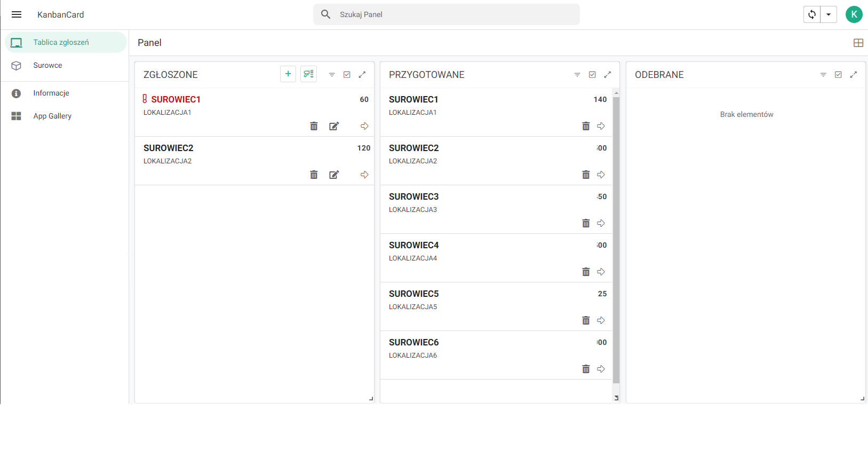The image size is (868, 473).
Task: Move SUROWIEC1 in ZGŁOSZONE forward with arrow
Action: click(364, 127)
